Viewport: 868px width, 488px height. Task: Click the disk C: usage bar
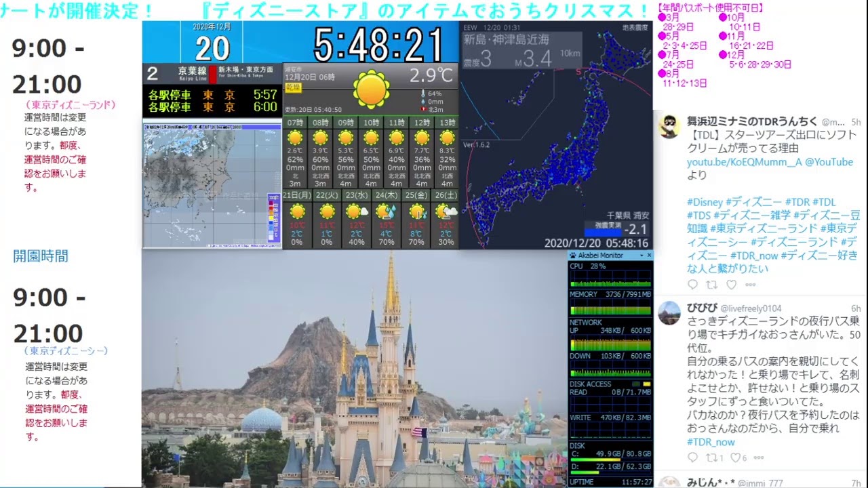point(610,458)
